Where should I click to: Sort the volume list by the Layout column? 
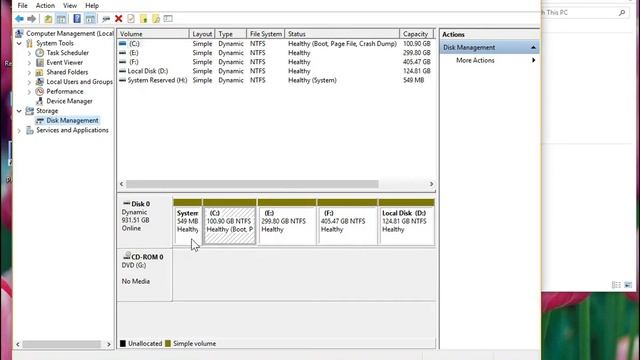coord(202,34)
